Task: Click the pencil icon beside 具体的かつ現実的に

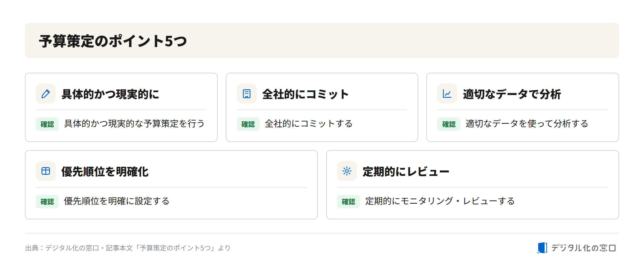Action: (x=46, y=94)
